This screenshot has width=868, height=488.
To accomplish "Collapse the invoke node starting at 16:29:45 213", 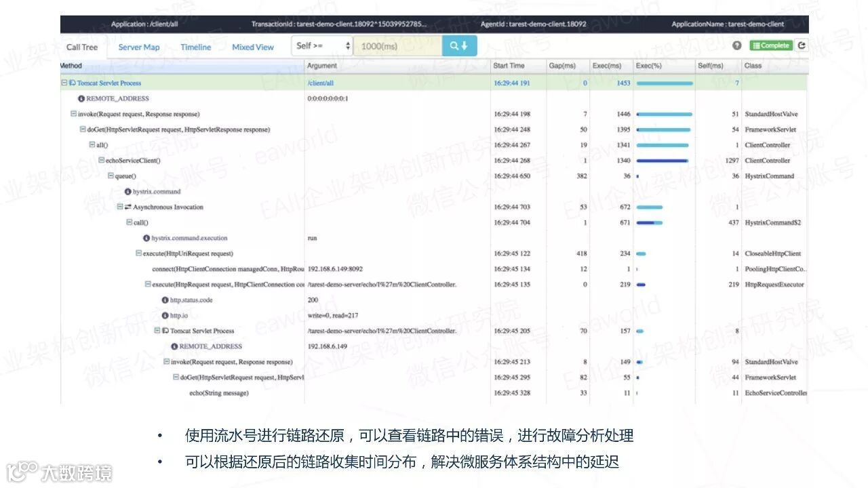I will [167, 362].
